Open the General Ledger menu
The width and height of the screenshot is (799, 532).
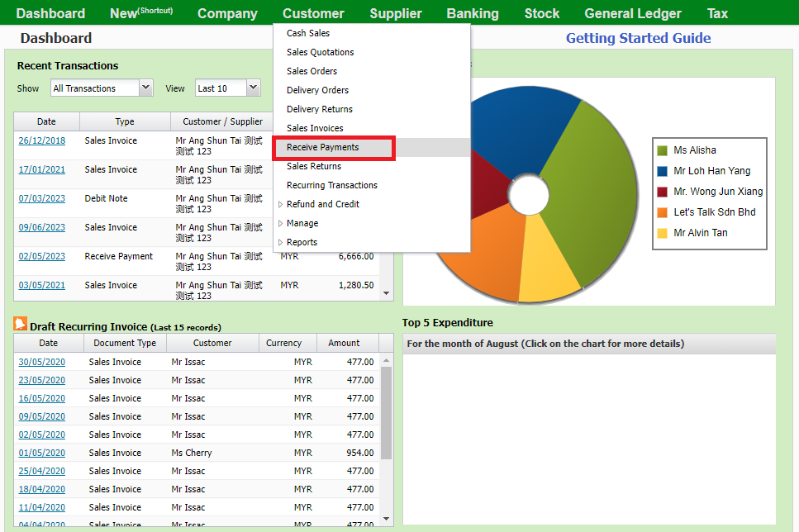[x=633, y=13]
